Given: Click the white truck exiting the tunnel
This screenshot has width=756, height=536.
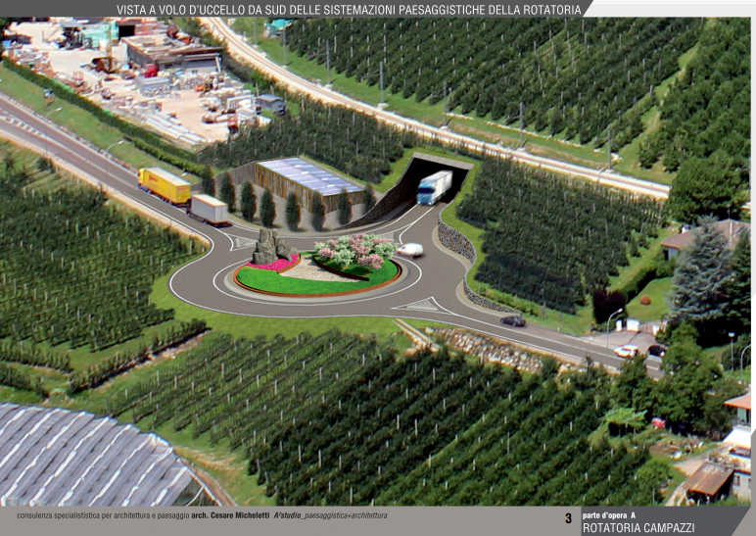Looking at the screenshot, I should tap(435, 186).
